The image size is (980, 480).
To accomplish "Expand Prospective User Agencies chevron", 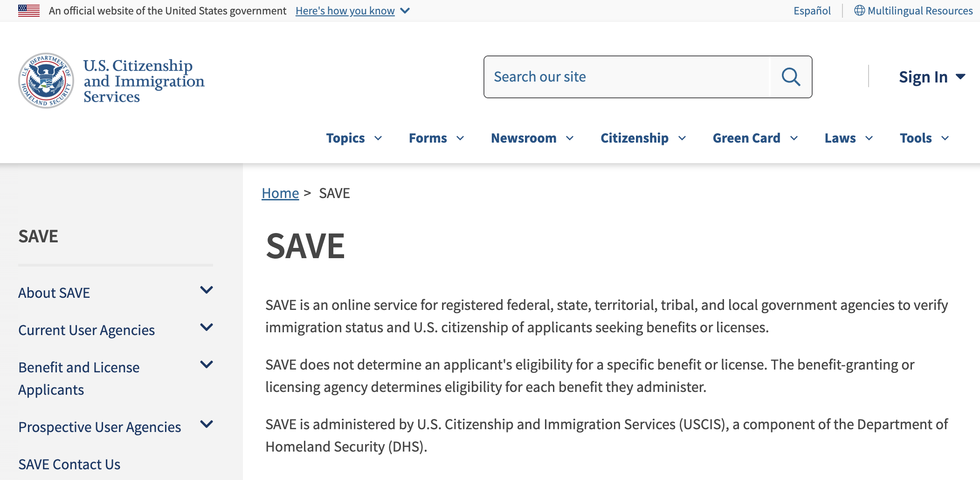I will (x=207, y=425).
